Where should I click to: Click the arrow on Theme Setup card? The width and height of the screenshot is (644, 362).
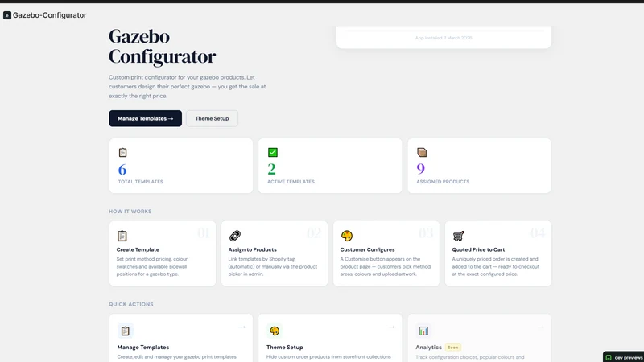point(391,327)
